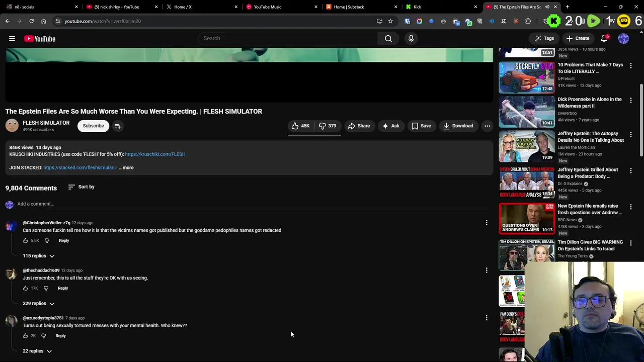
Task: Open stacked.com/fleshsimulator link
Action: click(80, 167)
